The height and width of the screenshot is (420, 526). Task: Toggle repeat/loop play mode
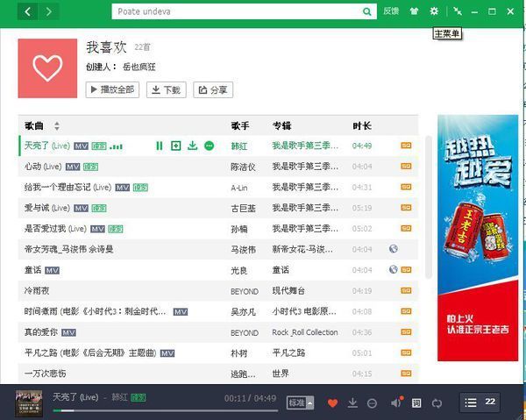pos(437,402)
